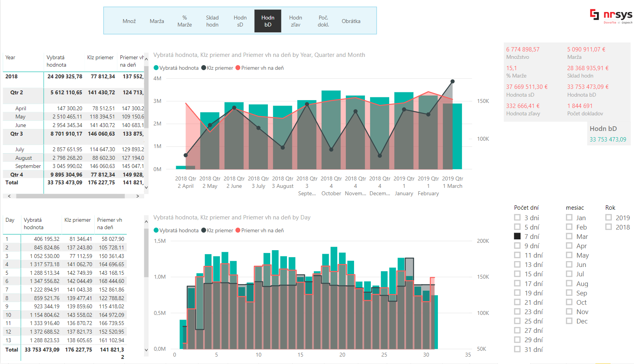The image size is (634, 364).
Task: Open the Sklad hodn tab
Action: click(x=212, y=21)
